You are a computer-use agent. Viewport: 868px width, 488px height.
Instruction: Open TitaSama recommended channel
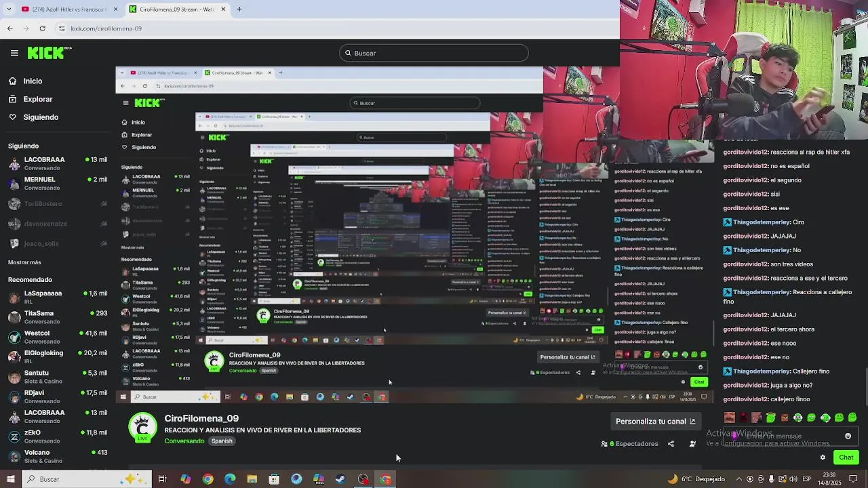(58, 317)
